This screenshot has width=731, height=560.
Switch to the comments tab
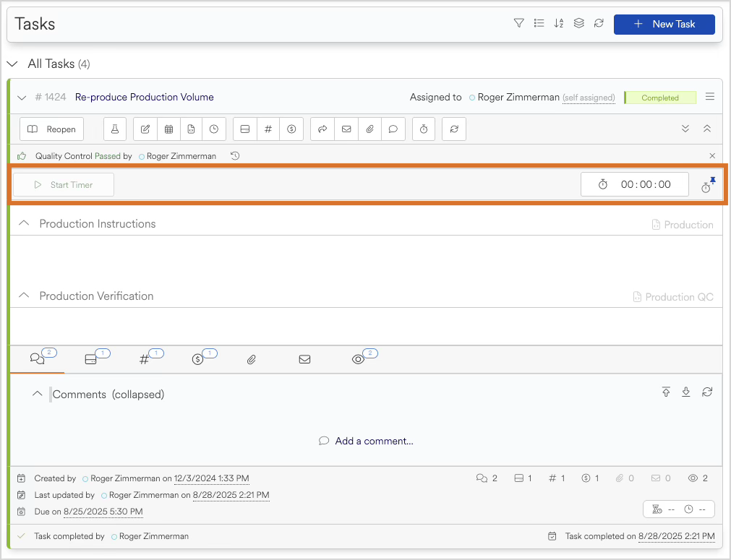[38, 359]
